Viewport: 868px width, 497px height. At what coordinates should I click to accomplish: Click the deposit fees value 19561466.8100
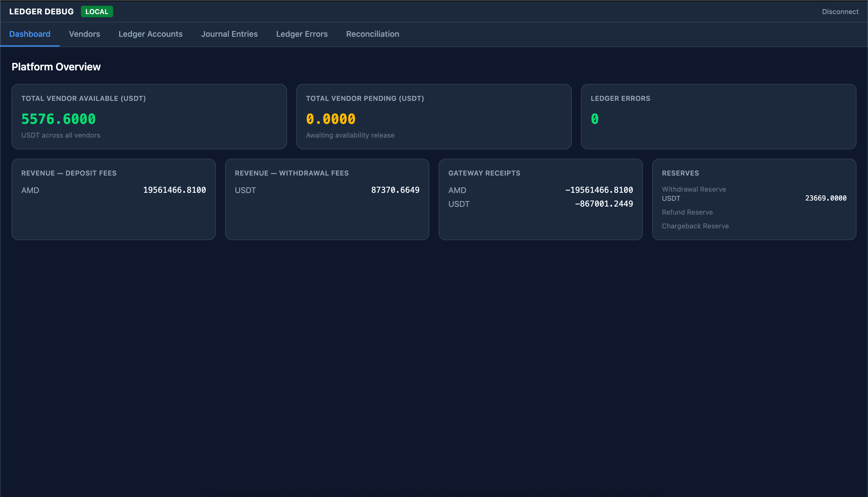point(174,190)
